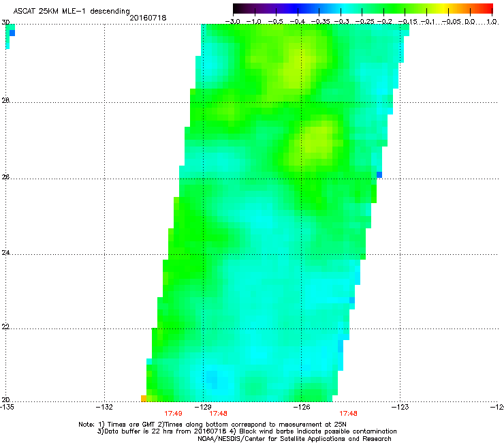Viewport: 504px width, 443px height.
Task: Click the longitude -126 axis label
Action: (x=302, y=407)
